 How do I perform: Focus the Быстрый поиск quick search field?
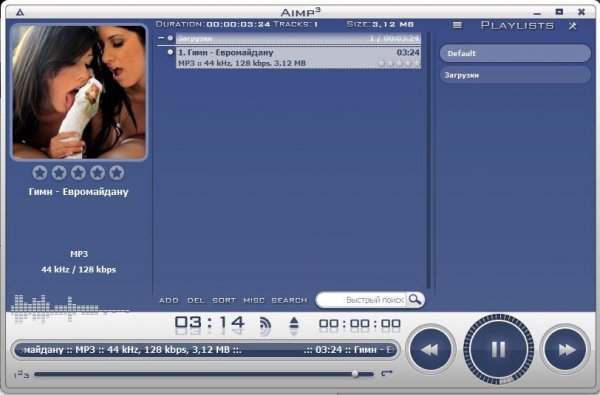coord(362,300)
